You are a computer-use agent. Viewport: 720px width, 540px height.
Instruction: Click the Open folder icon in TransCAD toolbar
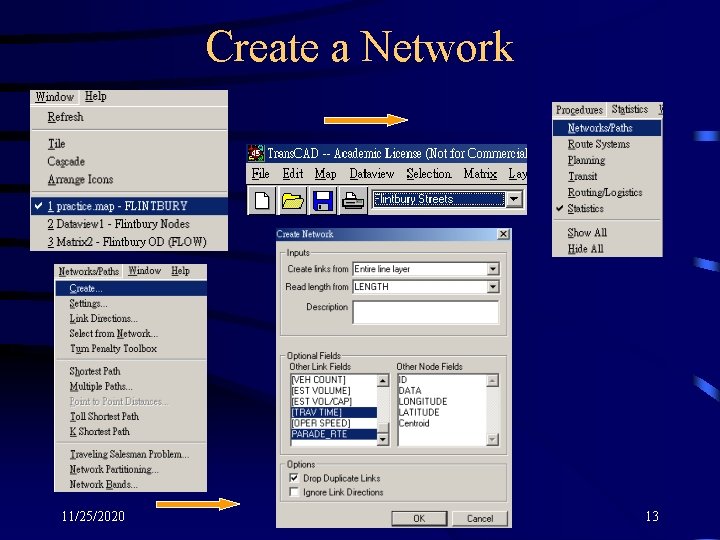(292, 201)
